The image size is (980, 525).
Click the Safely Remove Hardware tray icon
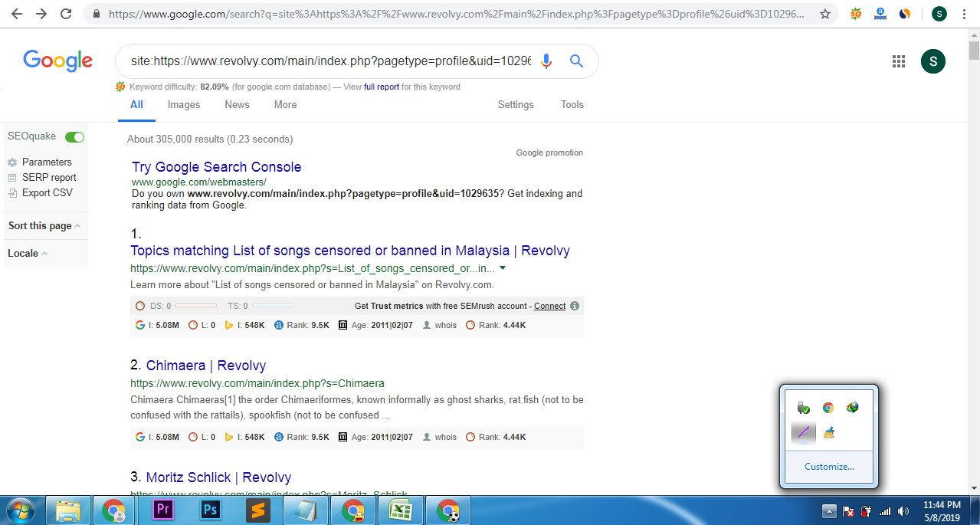coord(803,408)
